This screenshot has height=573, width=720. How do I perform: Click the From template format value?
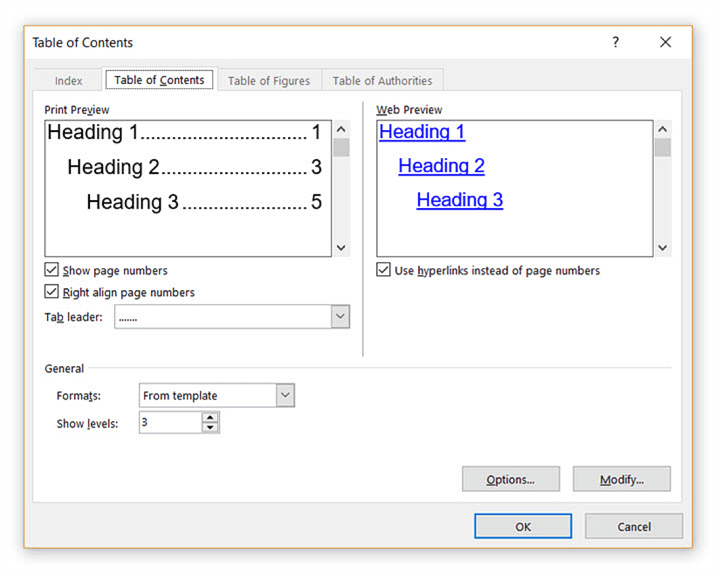point(180,395)
